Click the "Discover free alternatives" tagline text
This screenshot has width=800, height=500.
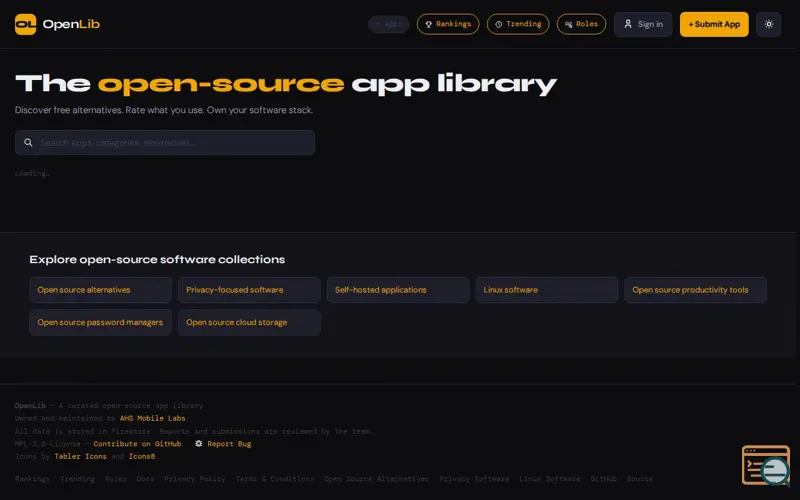164,110
